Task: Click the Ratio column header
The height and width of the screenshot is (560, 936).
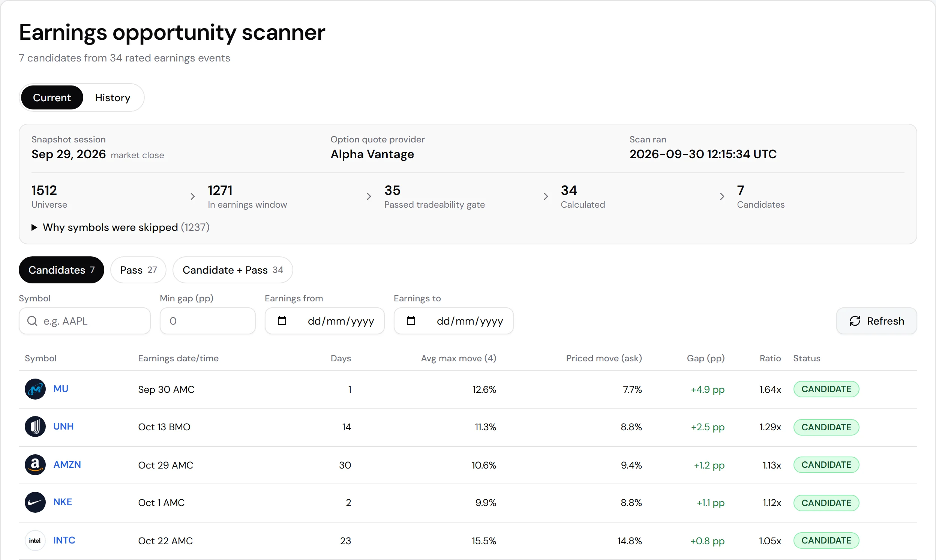Action: point(770,358)
